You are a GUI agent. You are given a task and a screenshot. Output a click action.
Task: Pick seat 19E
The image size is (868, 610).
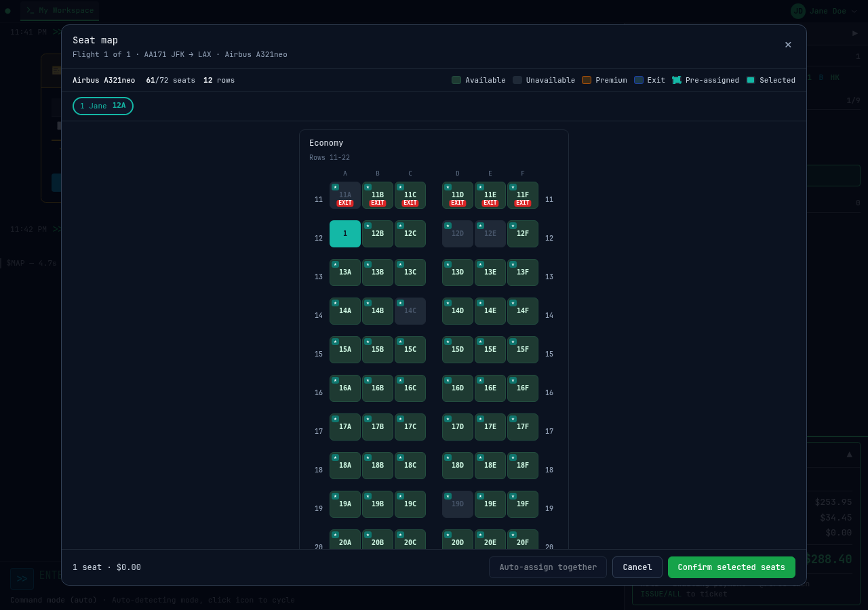pos(490,504)
